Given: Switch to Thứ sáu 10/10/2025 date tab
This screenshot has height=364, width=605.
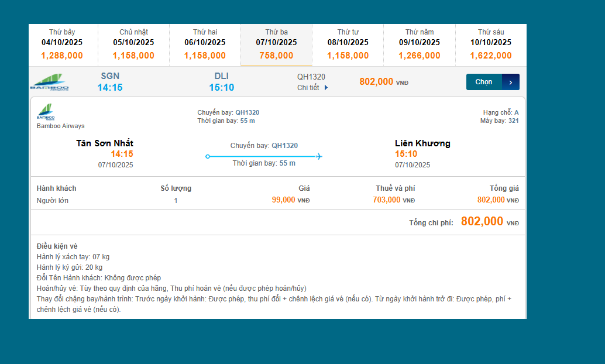Looking at the screenshot, I should click(x=490, y=44).
